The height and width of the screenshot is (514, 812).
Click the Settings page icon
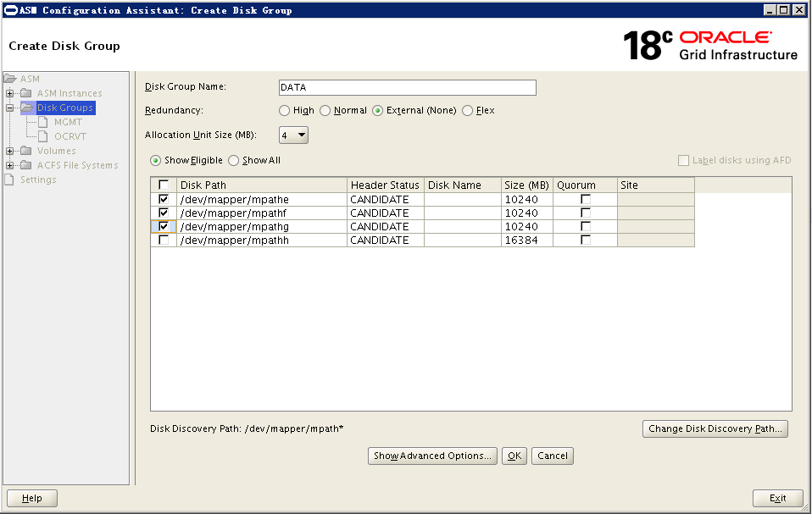point(8,180)
